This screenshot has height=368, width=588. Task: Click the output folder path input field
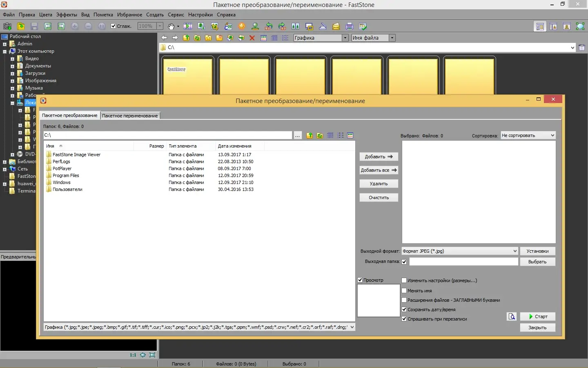[x=464, y=262]
